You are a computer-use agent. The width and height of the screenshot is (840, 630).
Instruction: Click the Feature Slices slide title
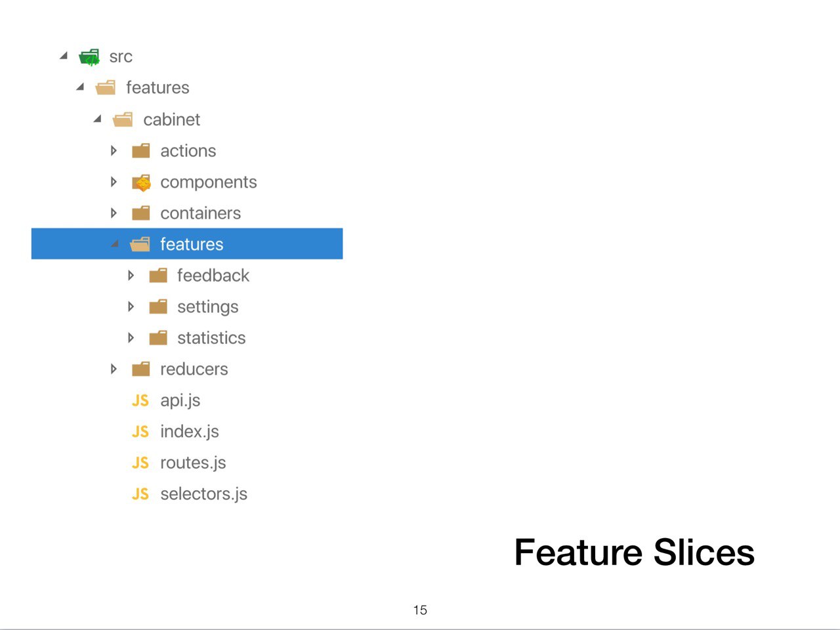tap(635, 552)
